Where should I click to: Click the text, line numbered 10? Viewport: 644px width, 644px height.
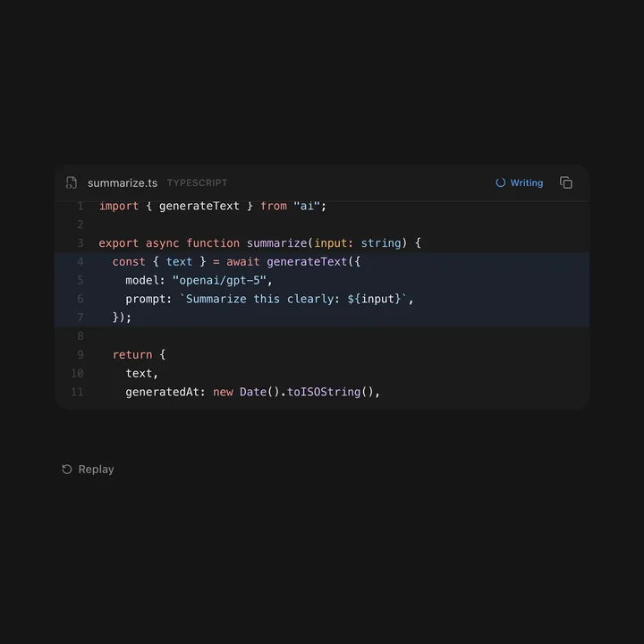[x=141, y=373]
